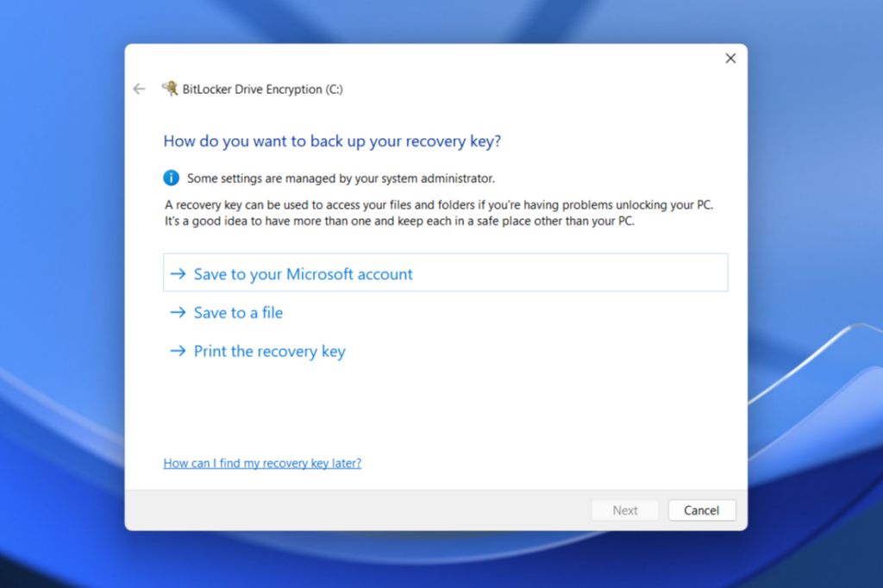Select the Save to a file option
The height and width of the screenshot is (588, 883).
point(238,313)
